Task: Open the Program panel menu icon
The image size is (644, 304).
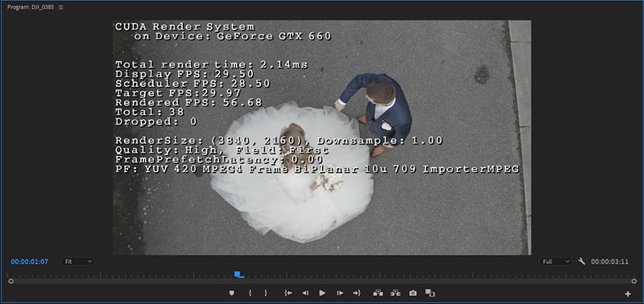Action: pos(61,7)
